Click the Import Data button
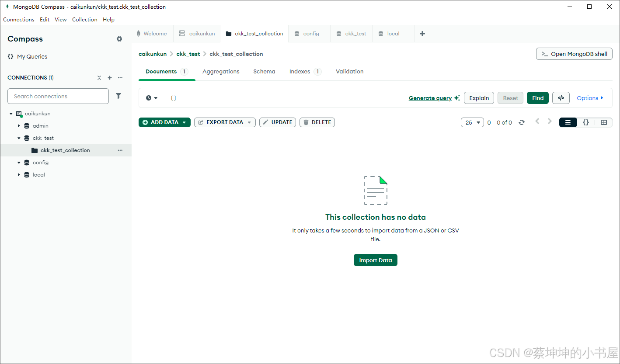This screenshot has width=620, height=364. click(375, 260)
